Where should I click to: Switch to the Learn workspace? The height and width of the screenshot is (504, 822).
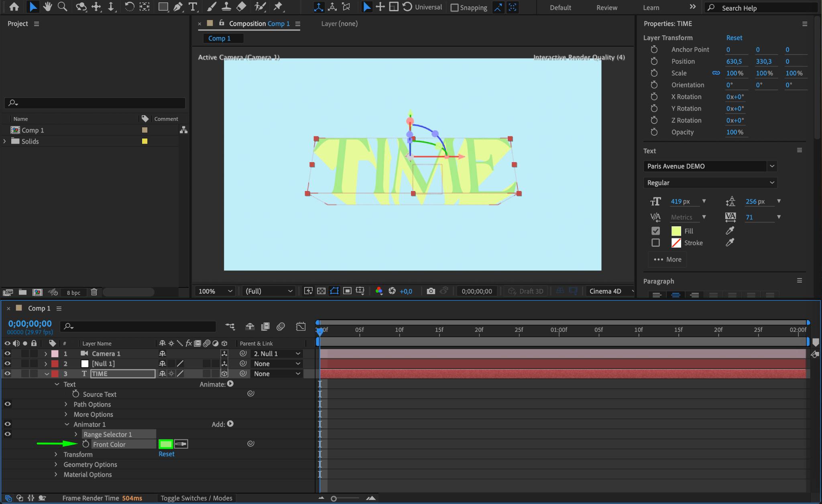pyautogui.click(x=651, y=8)
